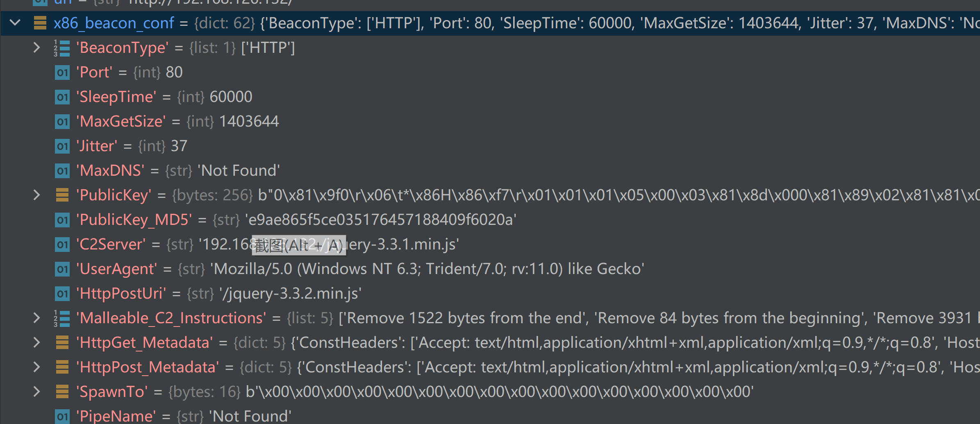This screenshot has width=980, height=424.
Task: Select the 'C2Server' variable row
Action: [490, 244]
